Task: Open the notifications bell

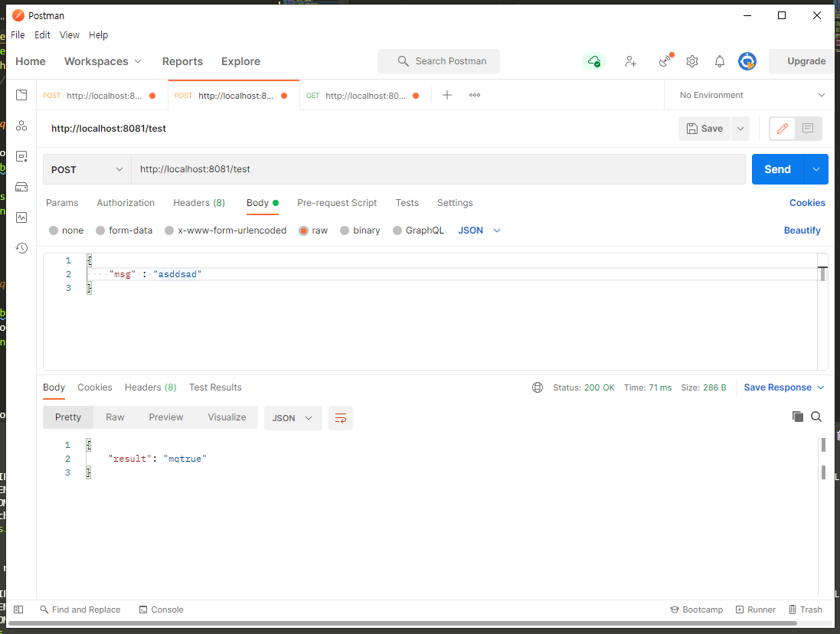Action: pyautogui.click(x=720, y=61)
